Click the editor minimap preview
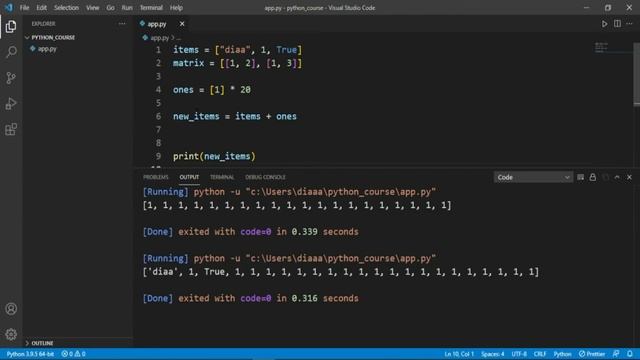The height and width of the screenshot is (360, 640). (x=601, y=48)
